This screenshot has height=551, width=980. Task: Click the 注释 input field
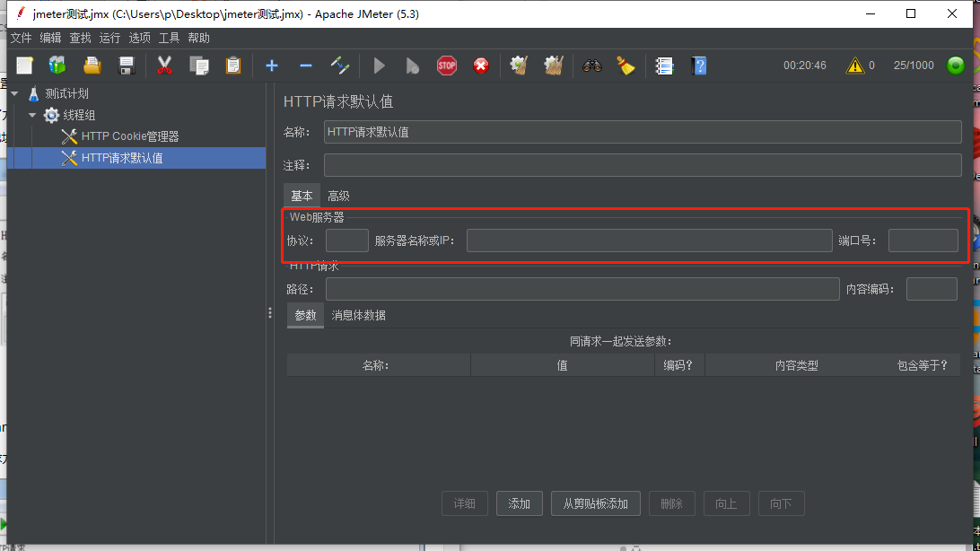(x=643, y=165)
